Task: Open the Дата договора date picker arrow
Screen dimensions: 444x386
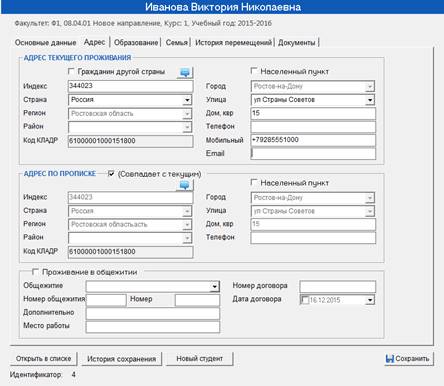Action: click(370, 300)
